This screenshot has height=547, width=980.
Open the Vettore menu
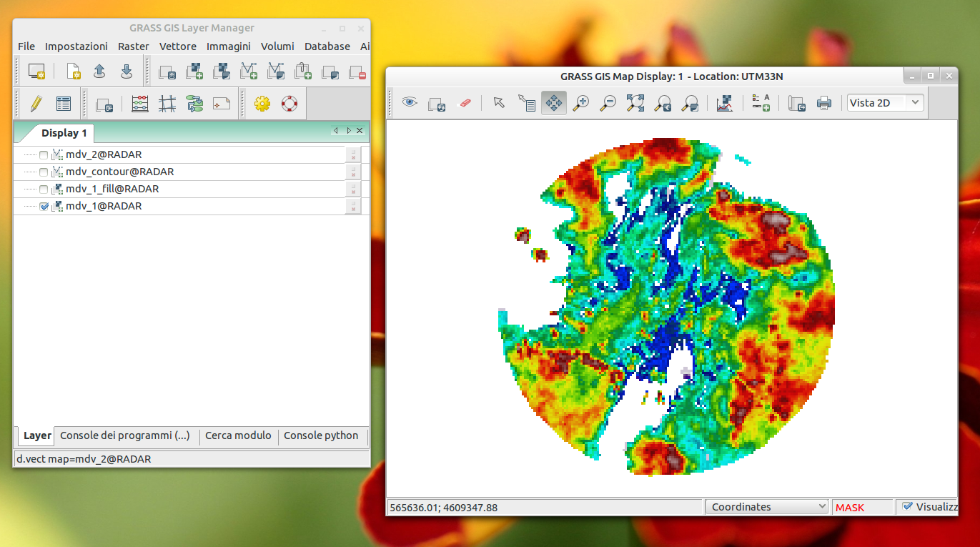tap(178, 46)
